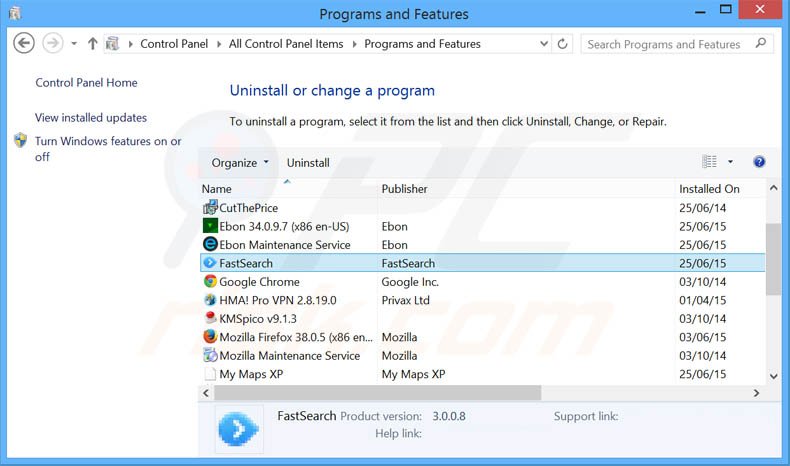
Task: Open View installed updates
Action: [91, 117]
